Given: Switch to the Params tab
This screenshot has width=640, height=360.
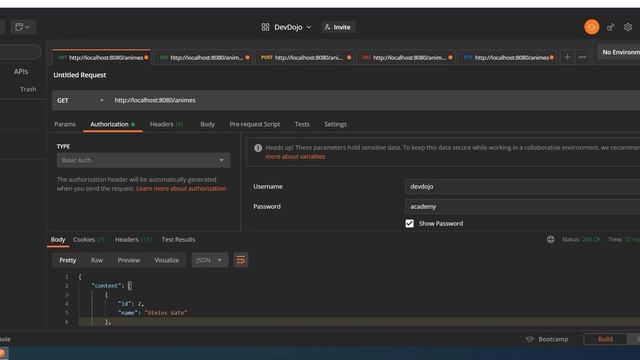Looking at the screenshot, I should (x=65, y=124).
